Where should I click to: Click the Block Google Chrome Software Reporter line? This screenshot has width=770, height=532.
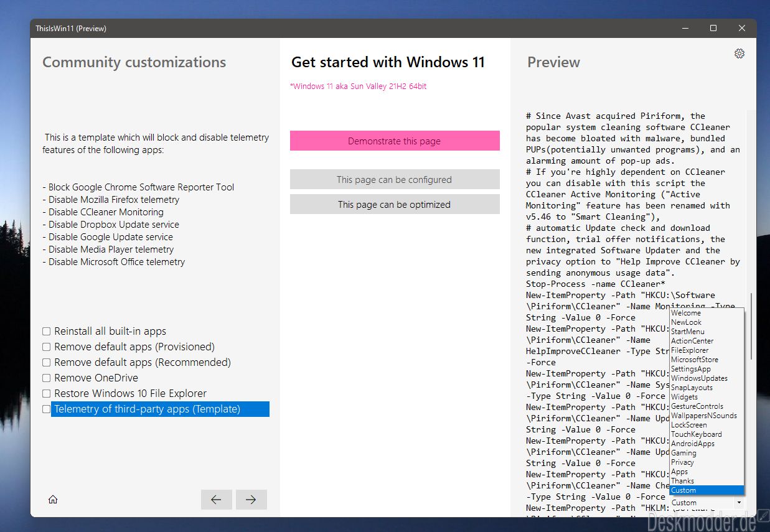coord(138,187)
